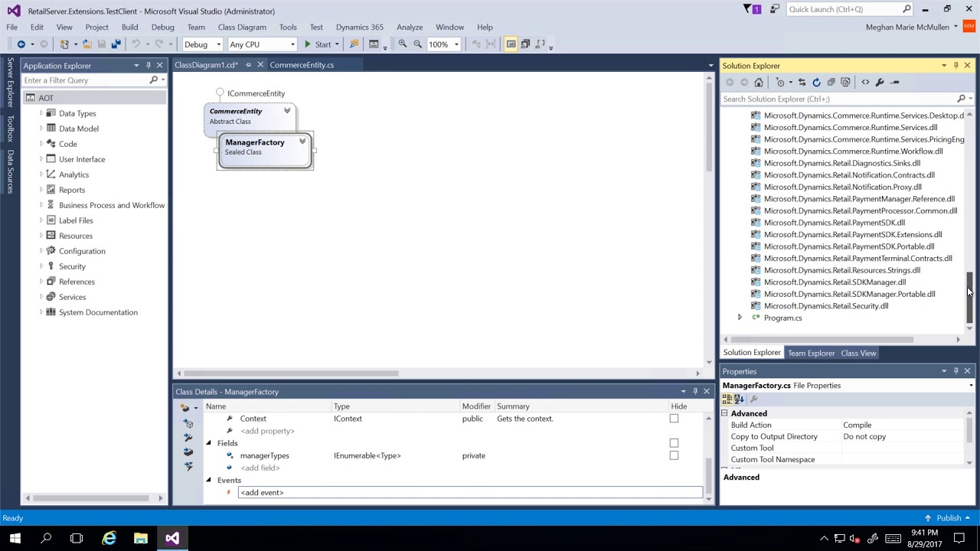Toggle Hide checkbox for managerTypes field
Screen dimensions: 980x551
click(674, 455)
